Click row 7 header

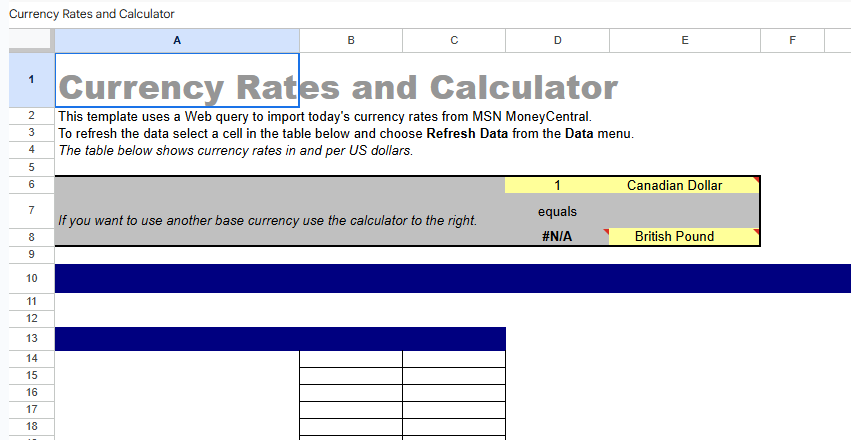[x=31, y=211]
